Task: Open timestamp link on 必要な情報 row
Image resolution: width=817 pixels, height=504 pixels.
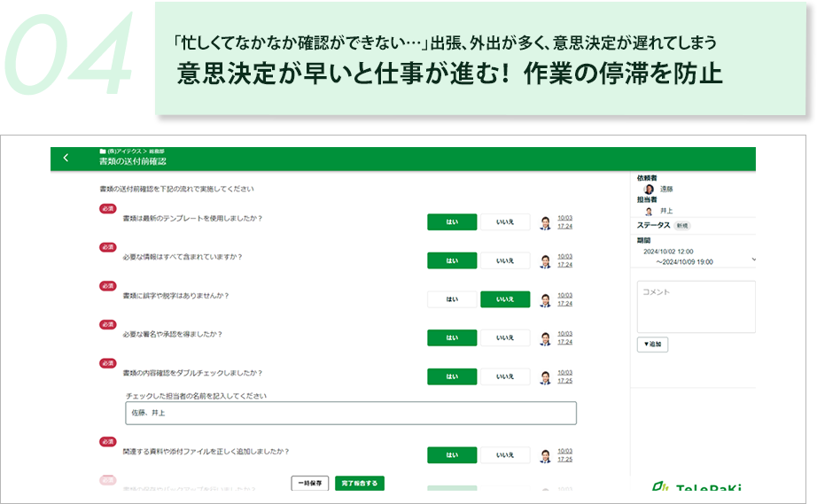Action: click(x=564, y=260)
